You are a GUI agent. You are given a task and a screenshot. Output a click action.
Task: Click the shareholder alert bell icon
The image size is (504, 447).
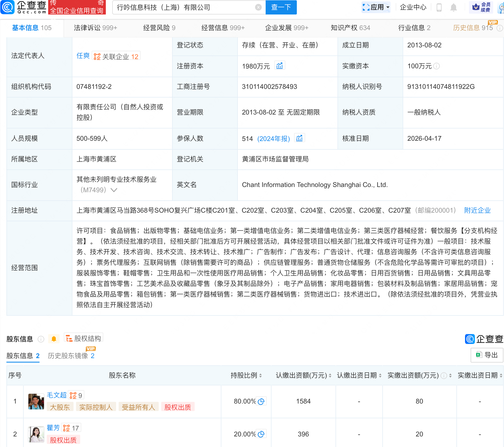pos(54,339)
